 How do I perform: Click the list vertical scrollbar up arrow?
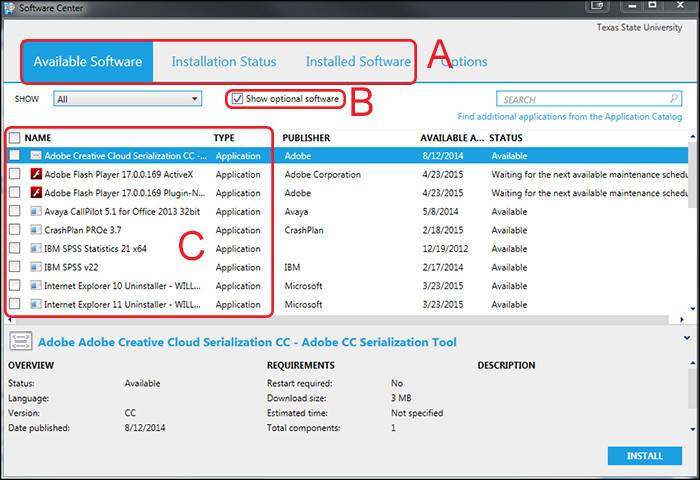(692, 136)
